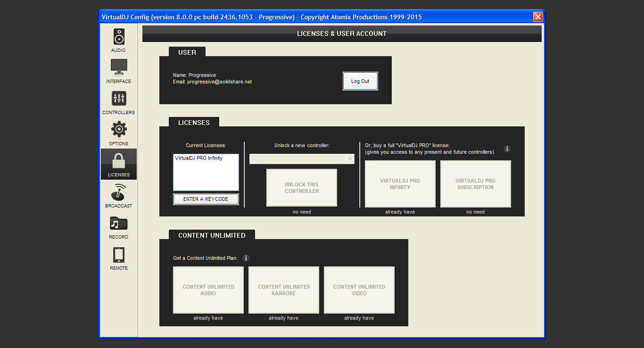The width and height of the screenshot is (644, 348).
Task: Click the Enter a Keycode button
Action: pyautogui.click(x=206, y=199)
